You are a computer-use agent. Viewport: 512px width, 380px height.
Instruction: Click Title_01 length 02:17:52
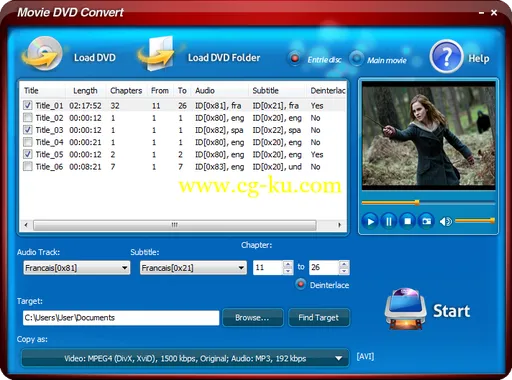pos(85,106)
